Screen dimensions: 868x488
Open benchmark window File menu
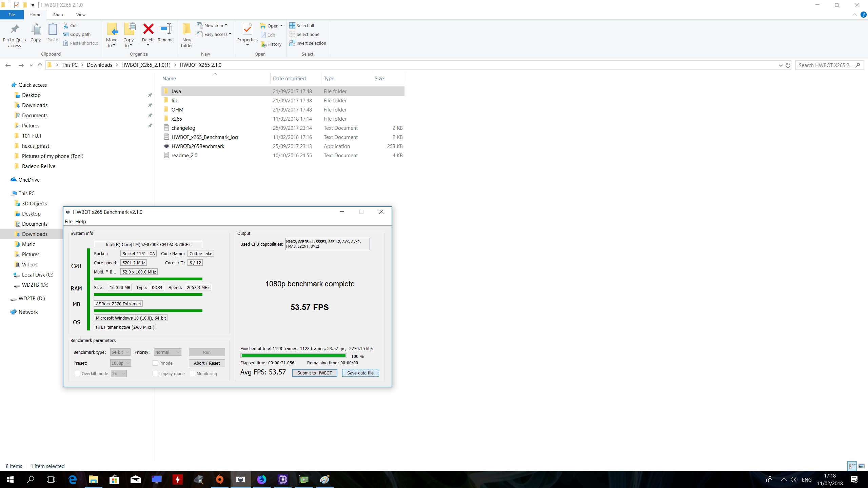click(68, 222)
